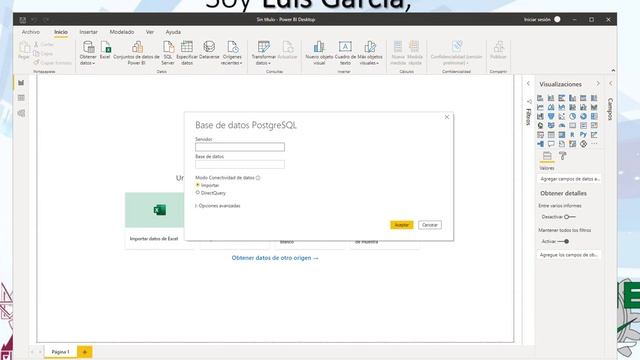Click the Dataverse ribbon icon
640x360 pixels.
(x=209, y=47)
